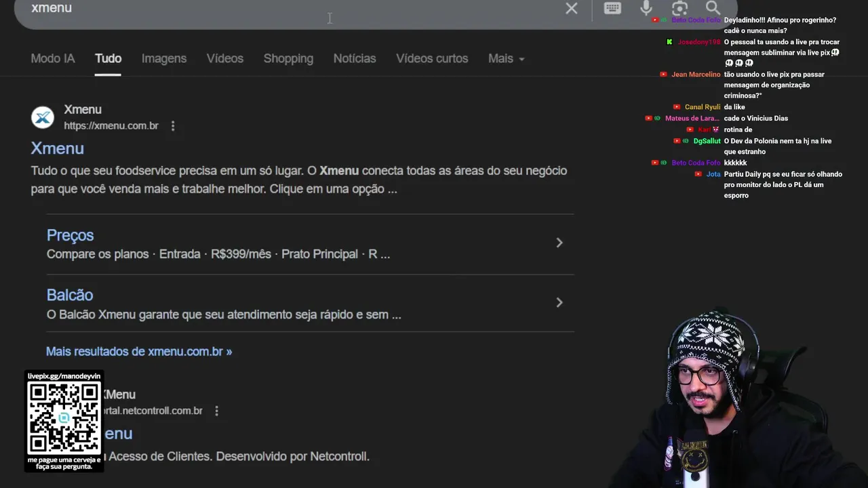
Task: Expand the Balcão sitelink chevron
Action: coord(559,302)
